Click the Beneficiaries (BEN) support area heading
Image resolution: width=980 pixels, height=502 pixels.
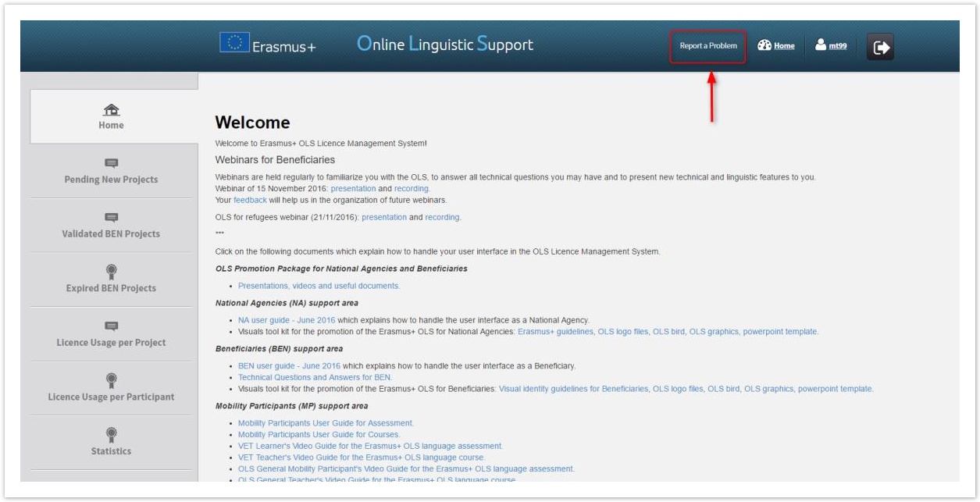click(x=279, y=349)
